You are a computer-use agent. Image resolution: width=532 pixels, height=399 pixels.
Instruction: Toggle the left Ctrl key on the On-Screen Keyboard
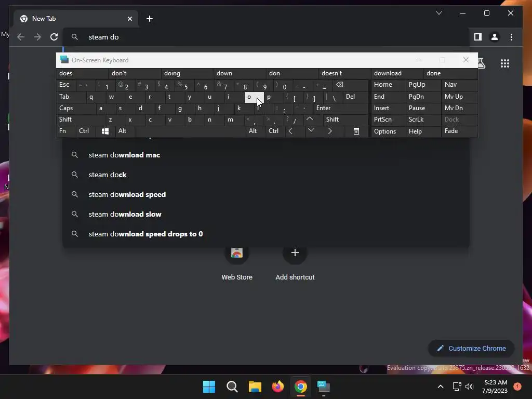pos(86,131)
